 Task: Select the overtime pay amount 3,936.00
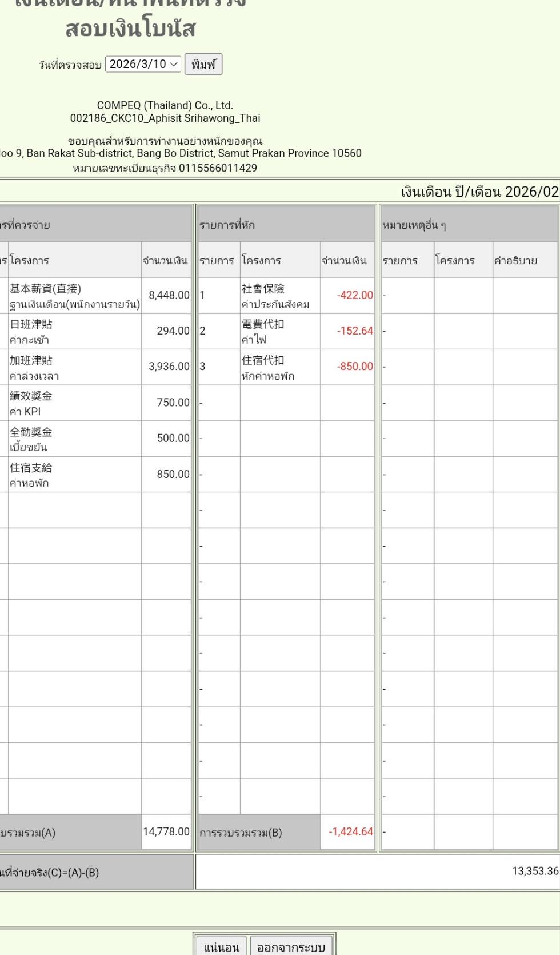169,367
